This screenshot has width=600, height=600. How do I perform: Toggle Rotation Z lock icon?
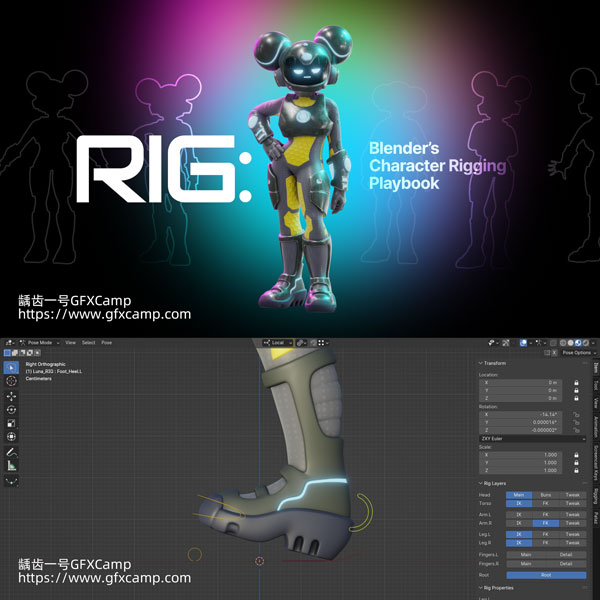(x=576, y=430)
